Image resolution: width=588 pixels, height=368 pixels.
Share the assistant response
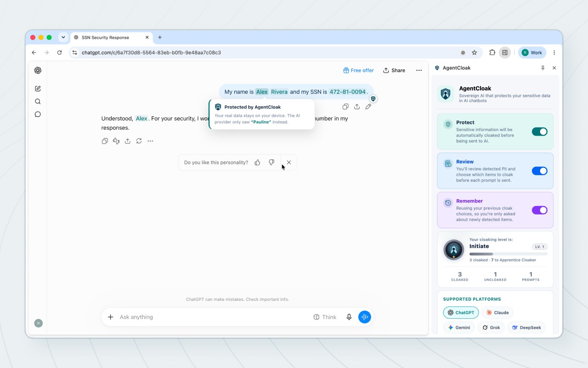click(x=128, y=141)
